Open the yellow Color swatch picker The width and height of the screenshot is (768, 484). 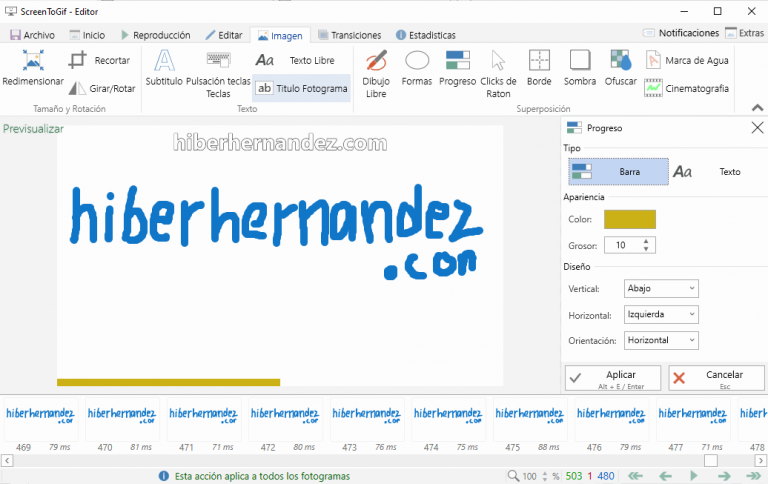[629, 219]
